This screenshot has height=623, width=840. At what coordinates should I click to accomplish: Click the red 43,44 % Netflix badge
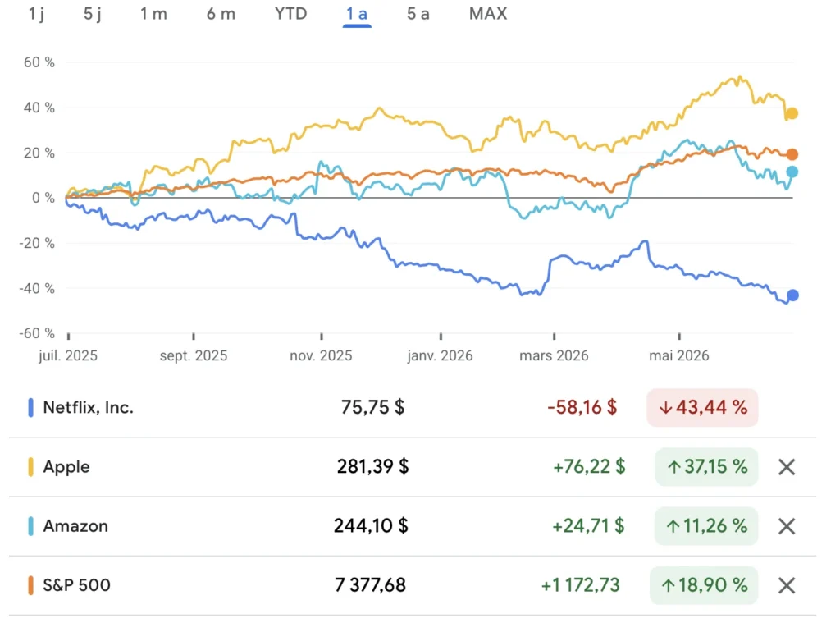pos(702,407)
